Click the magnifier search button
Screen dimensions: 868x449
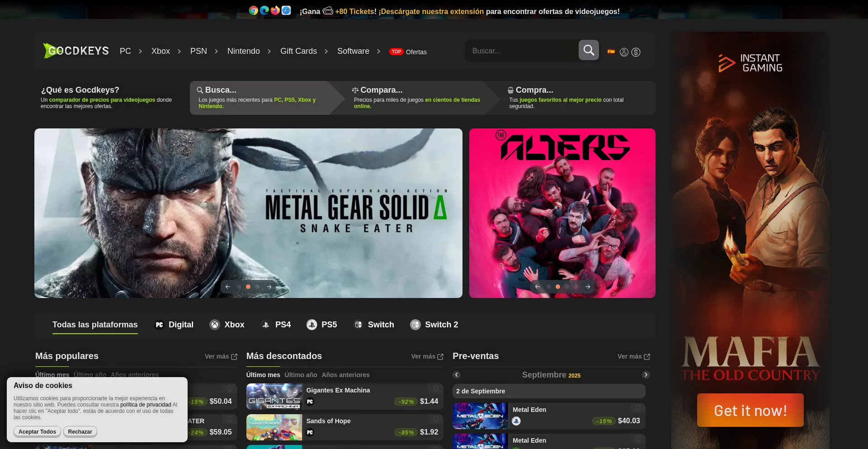pos(589,50)
